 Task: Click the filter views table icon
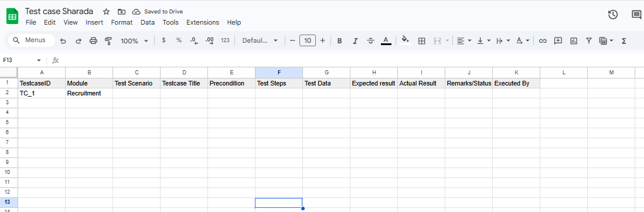pyautogui.click(x=604, y=40)
